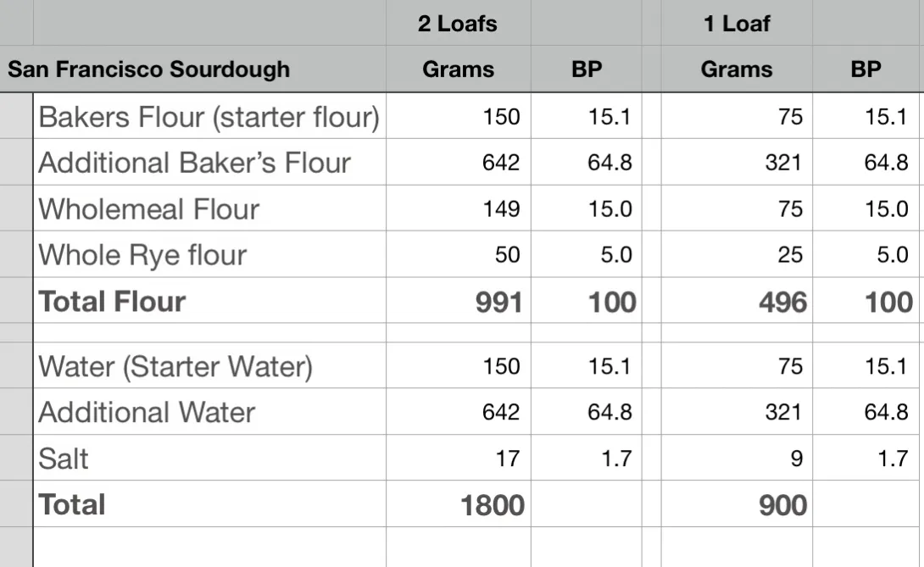Image resolution: width=924 pixels, height=567 pixels.
Task: Click the Wholemeal Flour row label
Action: 149,208
